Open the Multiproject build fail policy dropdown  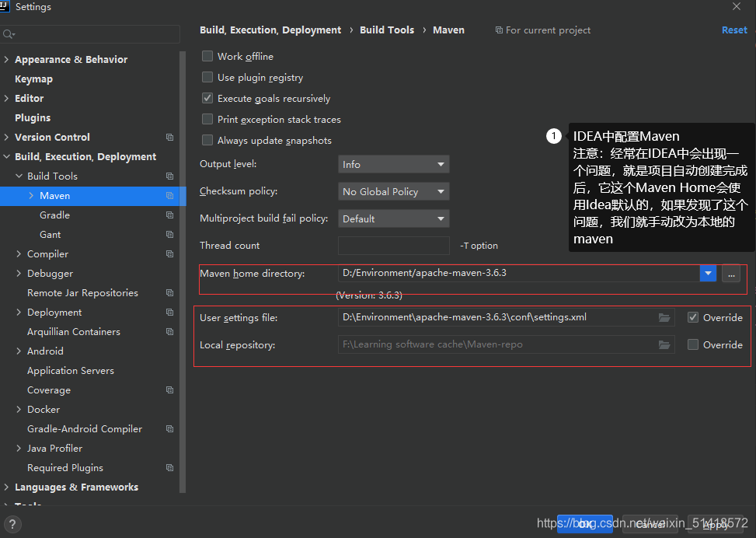click(x=393, y=218)
